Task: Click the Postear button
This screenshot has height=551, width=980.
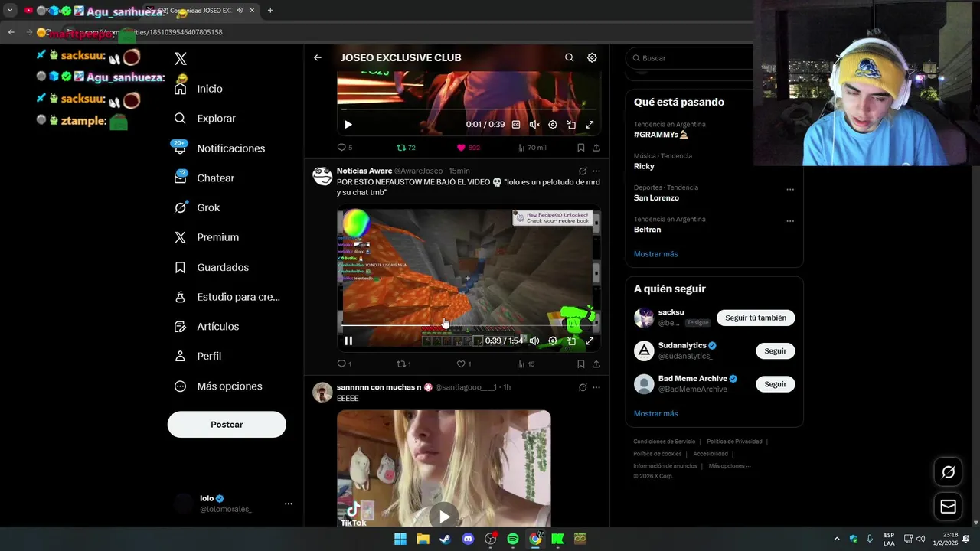Action: point(227,424)
